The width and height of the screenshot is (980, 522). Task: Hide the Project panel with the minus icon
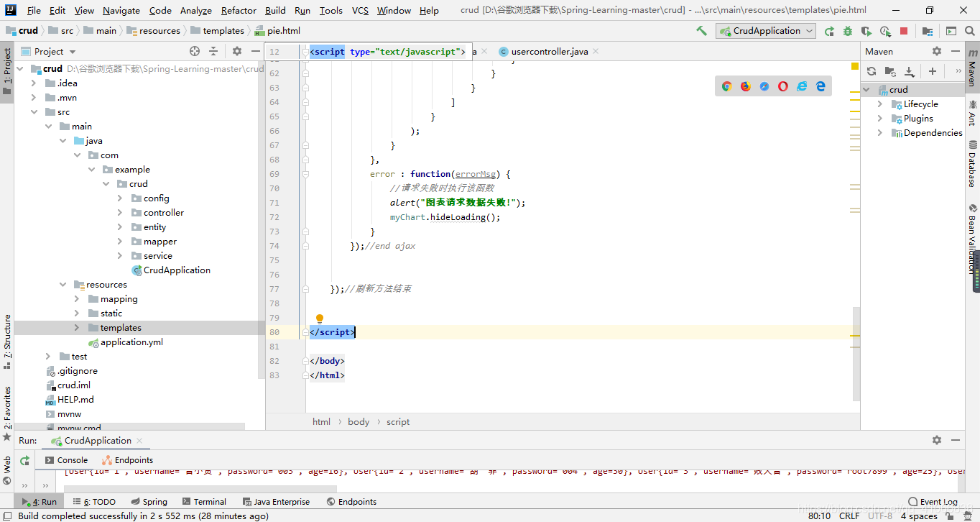click(255, 51)
